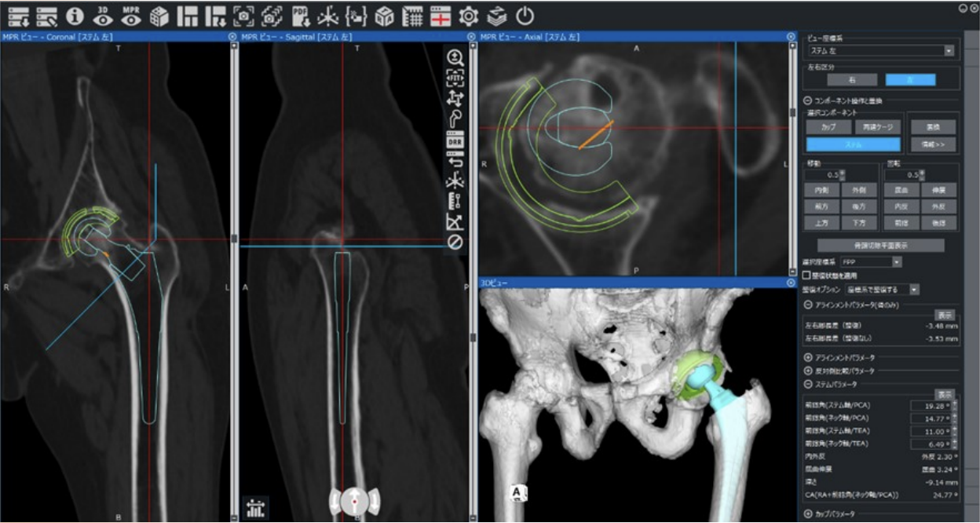Click the info icon in the top toolbar
The height and width of the screenshot is (523, 980).
pyautogui.click(x=75, y=16)
